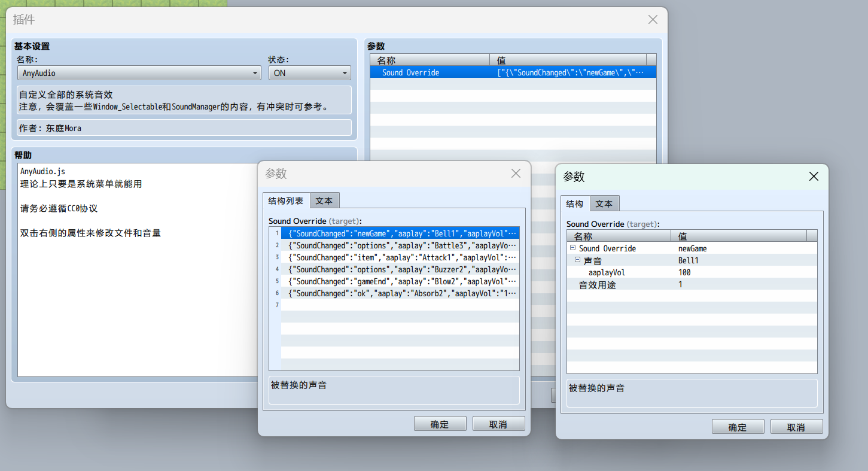The height and width of the screenshot is (471, 868).
Task: Open the plugin name dropdown showing AnyAudio
Action: (139, 73)
